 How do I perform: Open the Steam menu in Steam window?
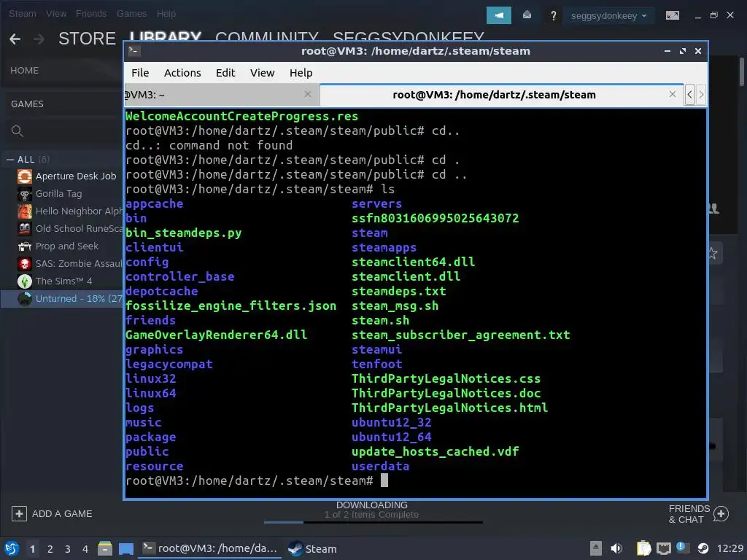23,13
